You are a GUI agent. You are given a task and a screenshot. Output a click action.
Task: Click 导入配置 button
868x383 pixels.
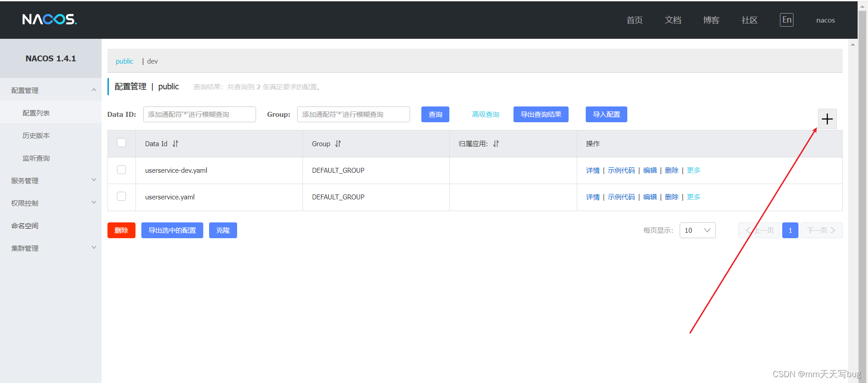[607, 114]
